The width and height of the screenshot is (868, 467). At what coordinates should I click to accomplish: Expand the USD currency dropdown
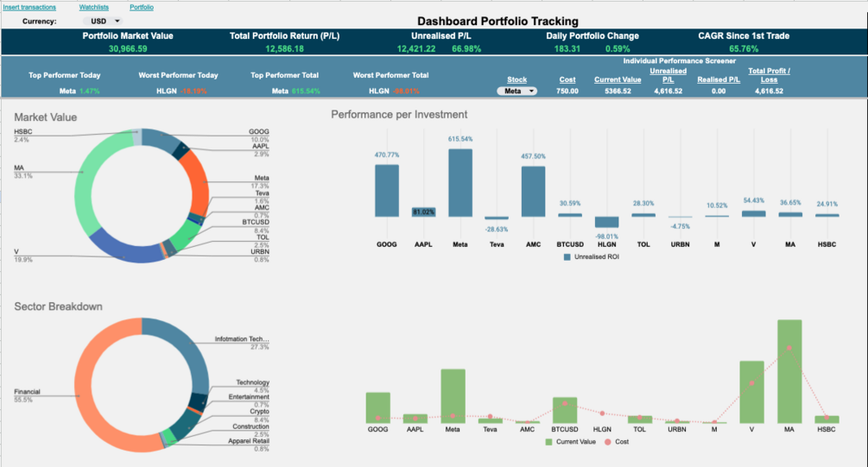pos(103,21)
